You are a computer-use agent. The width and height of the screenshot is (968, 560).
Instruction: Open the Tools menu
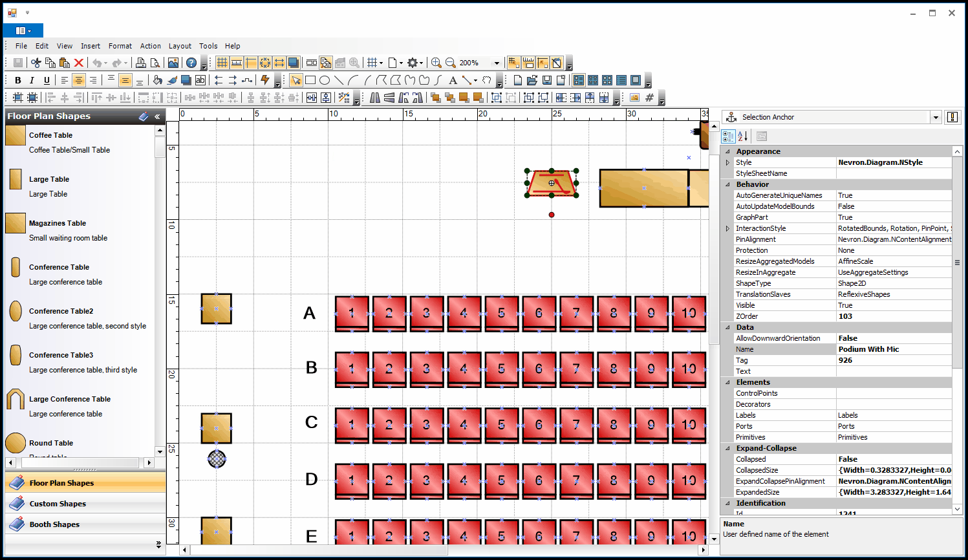pos(208,46)
